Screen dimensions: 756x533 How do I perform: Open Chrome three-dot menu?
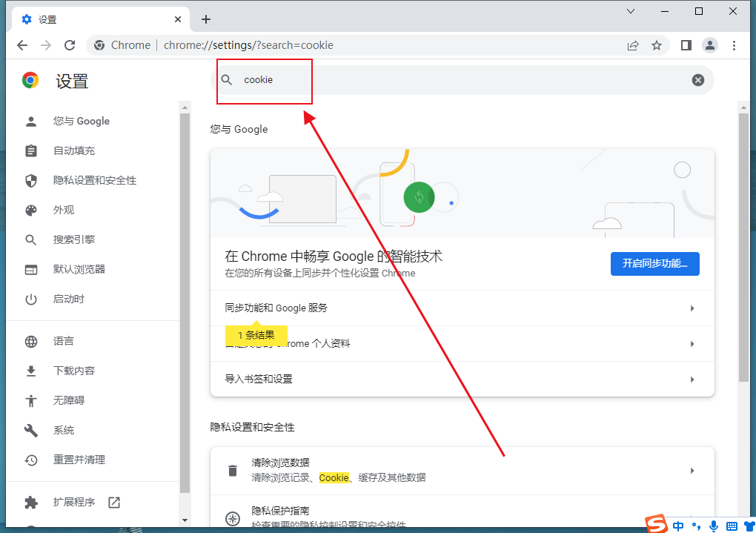click(734, 45)
